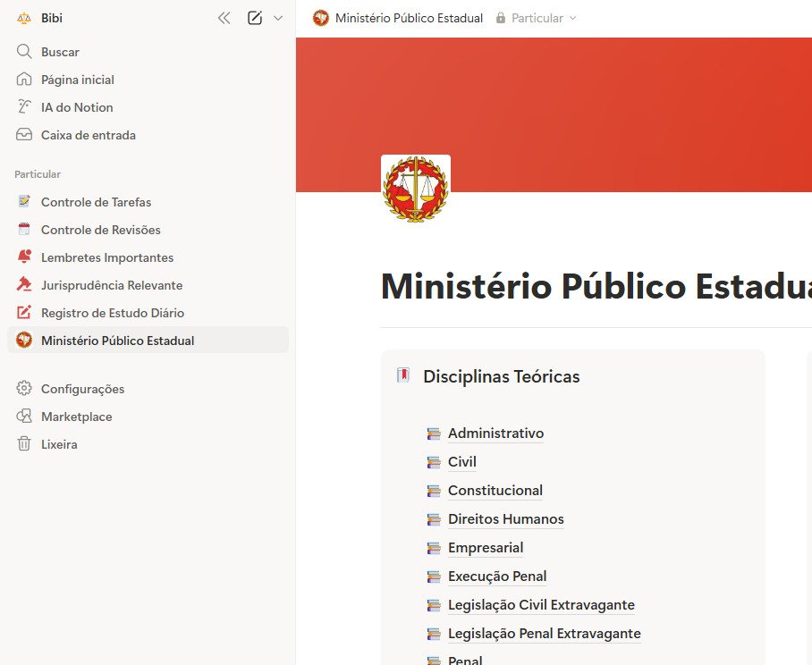Click the scales emblem page icon

click(415, 188)
